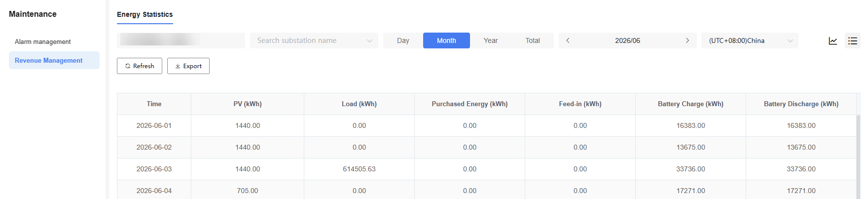Screen dimensions: 868x199
Task: Switch to chart view icon
Action: (x=833, y=40)
